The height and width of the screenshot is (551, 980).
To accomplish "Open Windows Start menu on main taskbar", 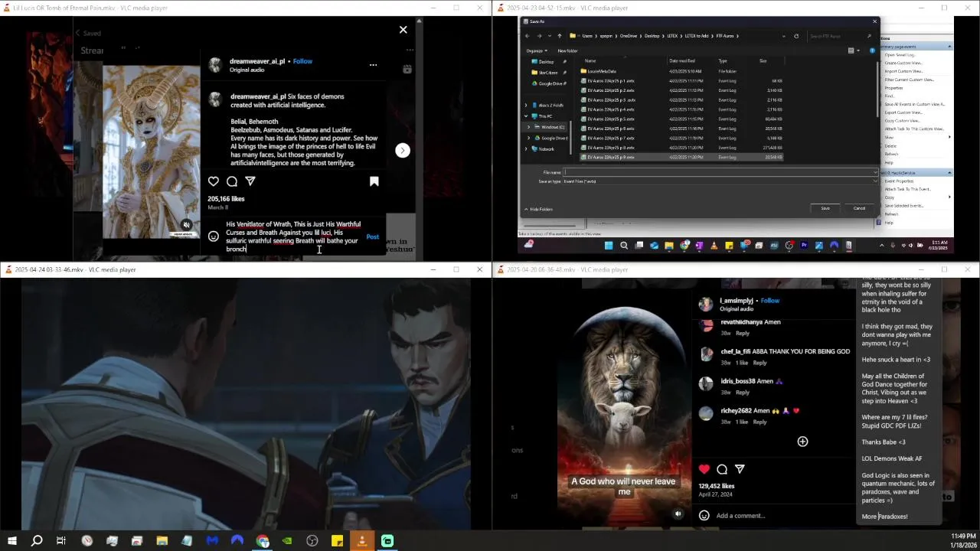I will click(12, 541).
